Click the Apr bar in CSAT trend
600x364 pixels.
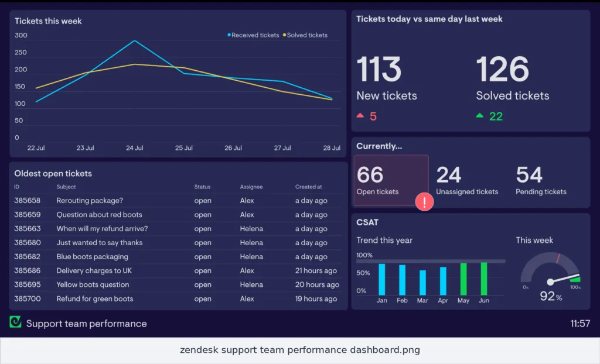pyautogui.click(x=443, y=281)
